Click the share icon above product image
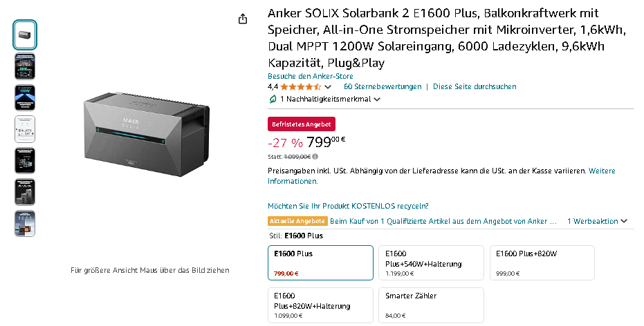The width and height of the screenshot is (644, 326). click(243, 19)
